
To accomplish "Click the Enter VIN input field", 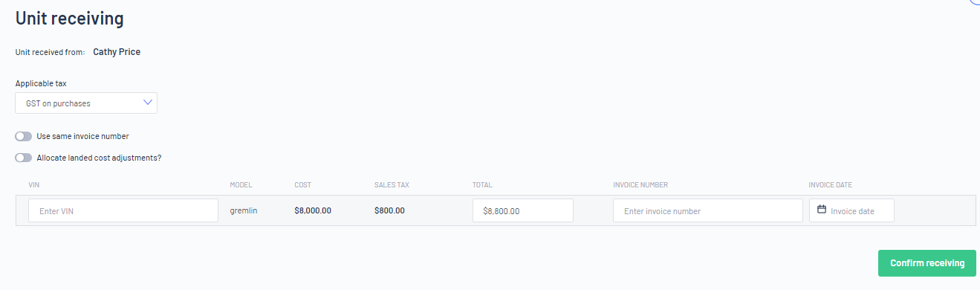I will point(123,210).
